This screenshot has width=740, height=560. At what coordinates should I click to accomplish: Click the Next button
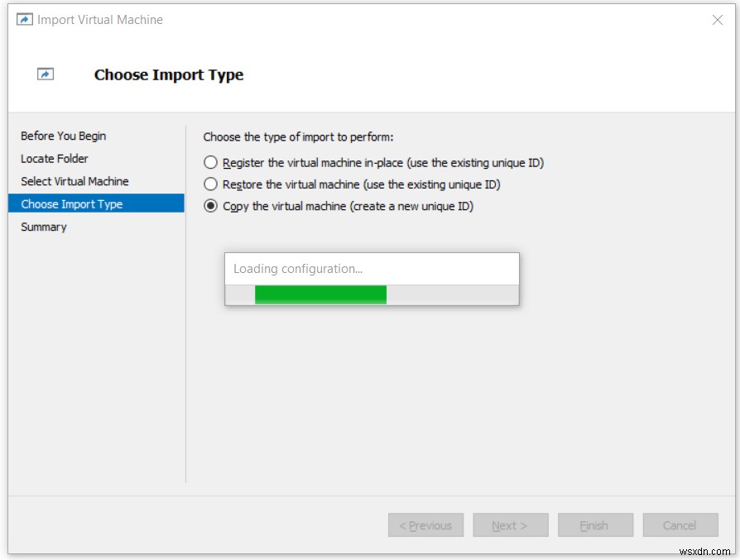(511, 524)
